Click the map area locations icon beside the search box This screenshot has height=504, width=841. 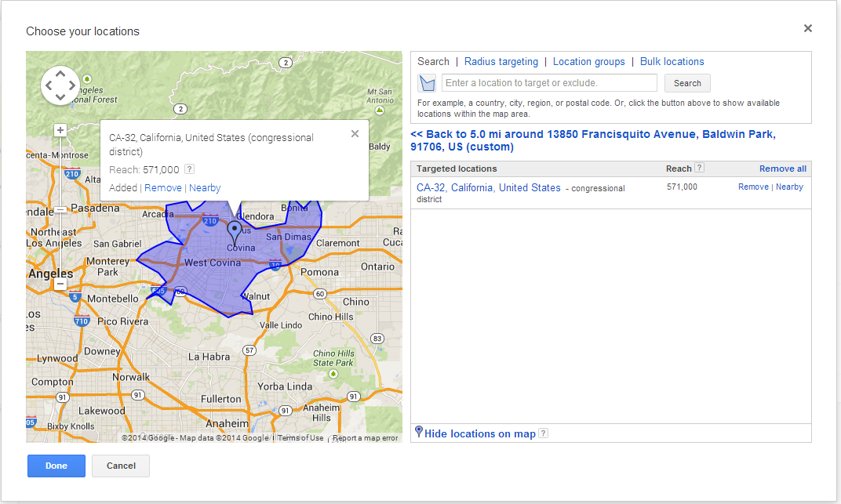click(x=427, y=83)
